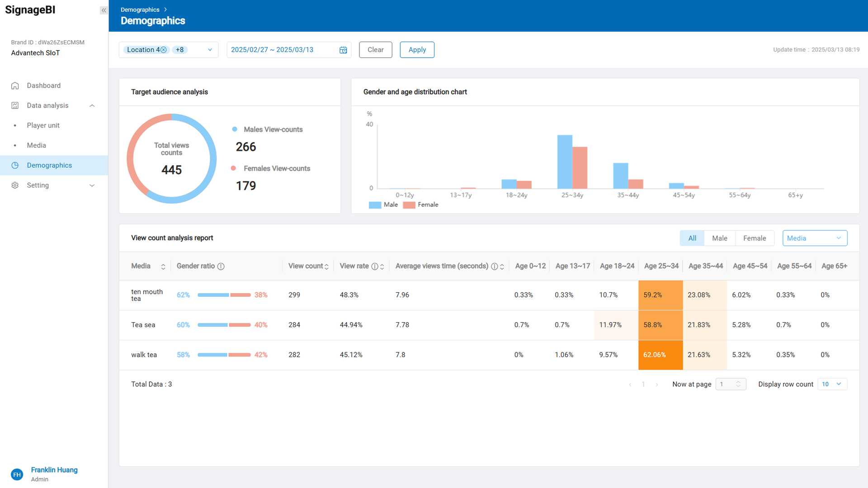Open the Dashboard menu item
868x488 pixels.
click(x=43, y=85)
